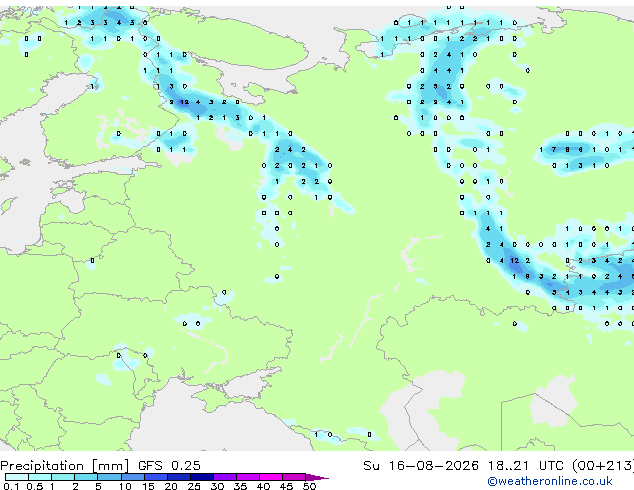The height and width of the screenshot is (490, 634).
Task: Click the '(00+213)' forecast offset text
Action: 603,466
